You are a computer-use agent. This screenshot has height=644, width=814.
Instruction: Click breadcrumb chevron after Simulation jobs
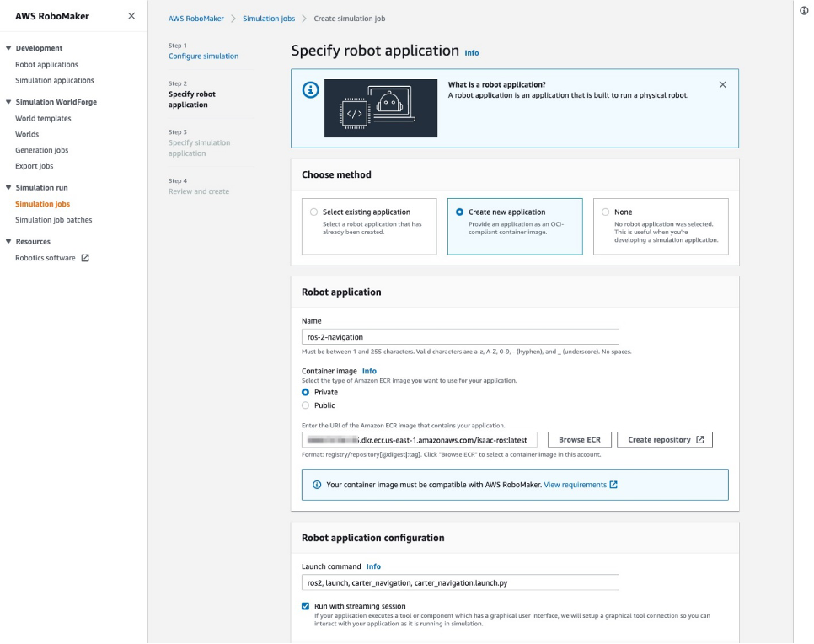[x=304, y=19]
